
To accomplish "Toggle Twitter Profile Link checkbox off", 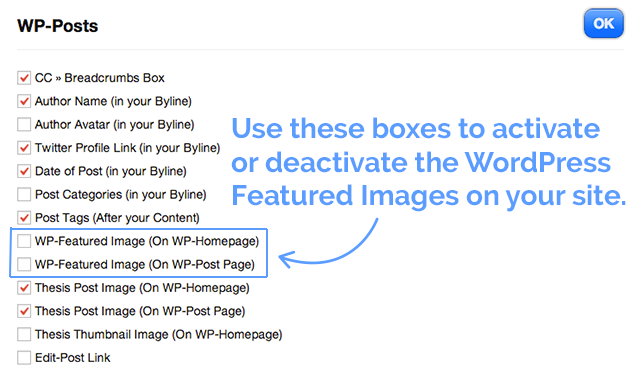I will tap(24, 148).
